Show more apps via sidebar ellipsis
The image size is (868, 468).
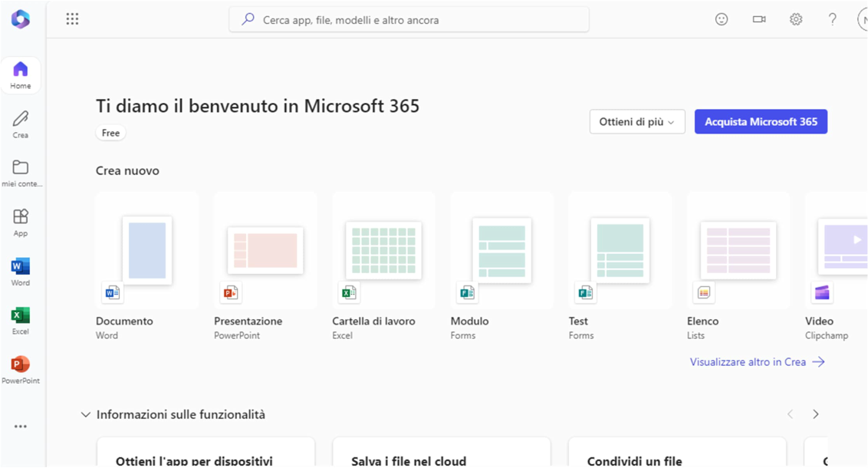click(21, 427)
